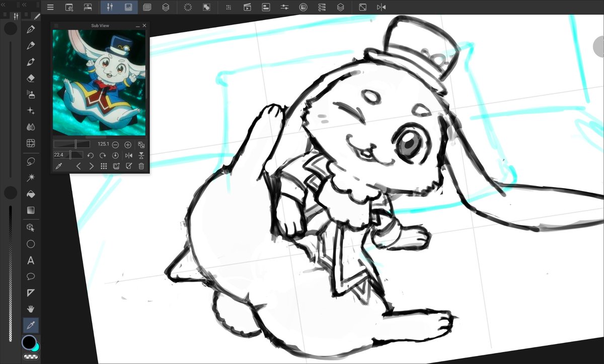604x364 pixels.
Task: Select the Lasso selection tool
Action: (31, 161)
